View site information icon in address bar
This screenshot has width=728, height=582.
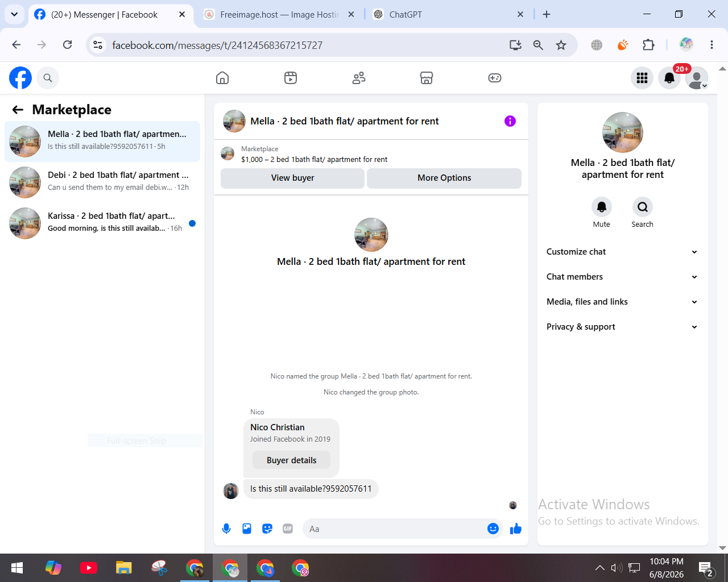tap(98, 45)
